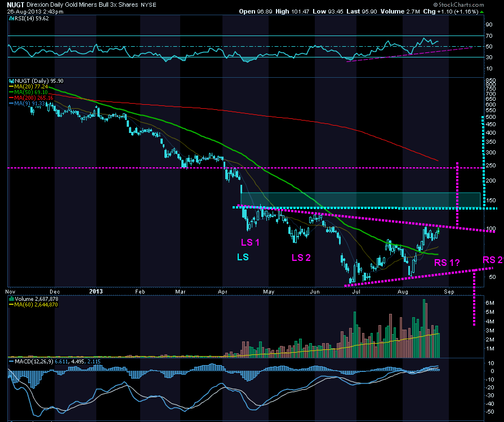
Task: Click the "MA(50) 69.10" moving average legend
Action: point(29,92)
